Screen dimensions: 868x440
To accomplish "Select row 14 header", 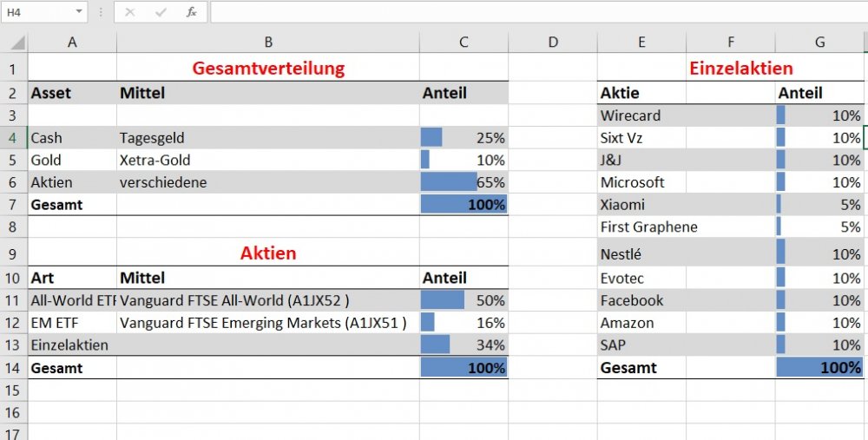I will [14, 368].
